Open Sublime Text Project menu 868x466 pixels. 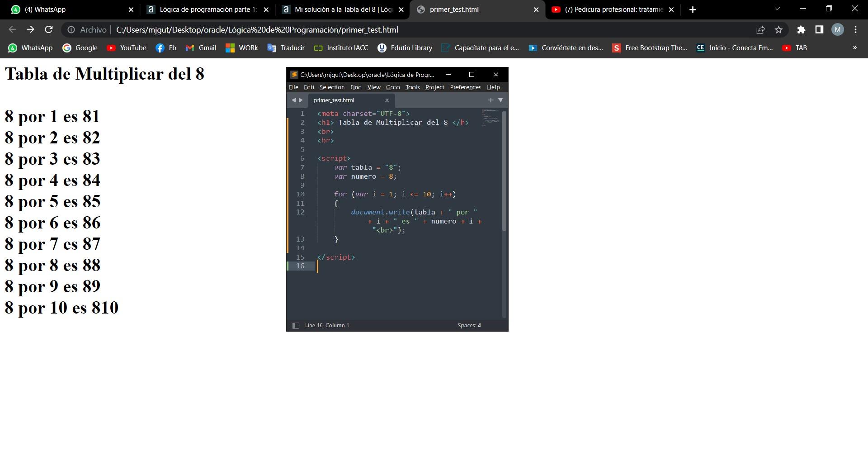coord(434,87)
